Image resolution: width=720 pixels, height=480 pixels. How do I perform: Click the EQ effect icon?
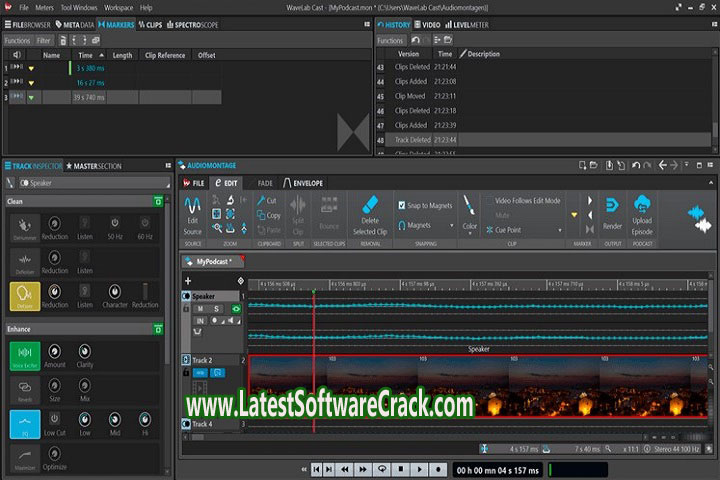(x=25, y=420)
